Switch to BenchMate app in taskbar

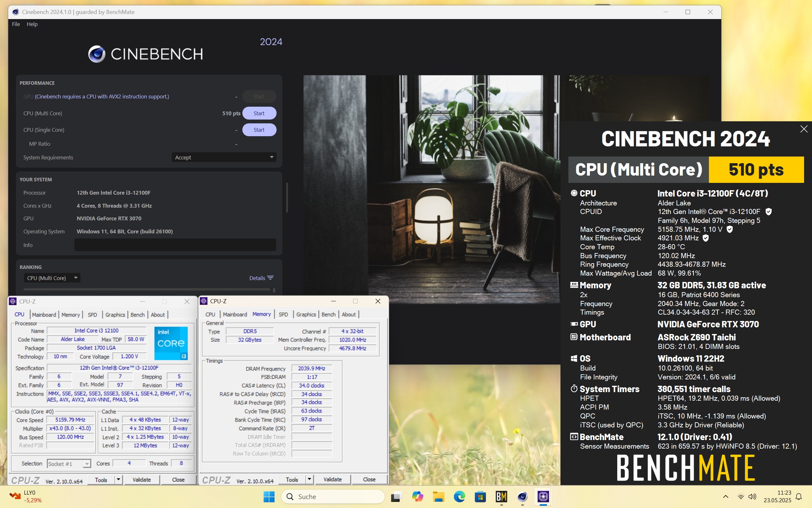[501, 497]
